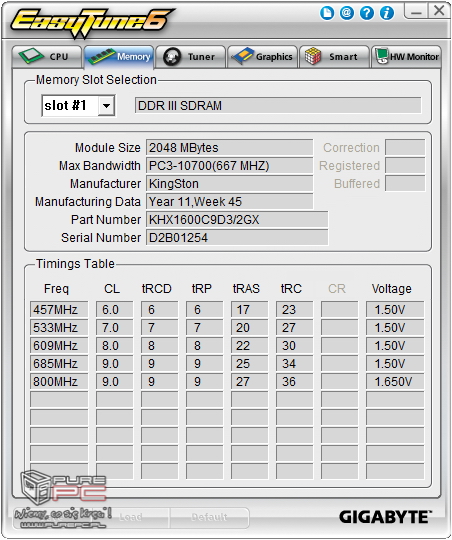Click the '685MHz' frequency cell
452x540 pixels.
point(59,363)
